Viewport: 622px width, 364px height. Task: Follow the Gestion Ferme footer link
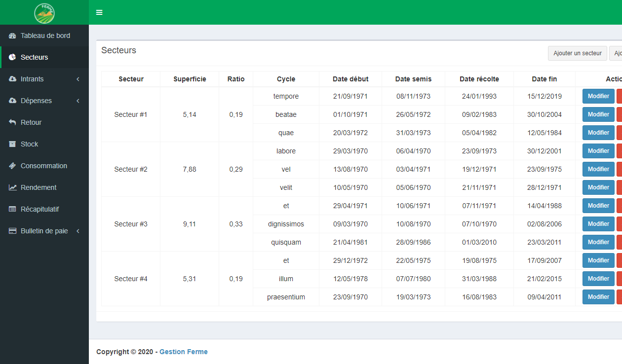(183, 352)
